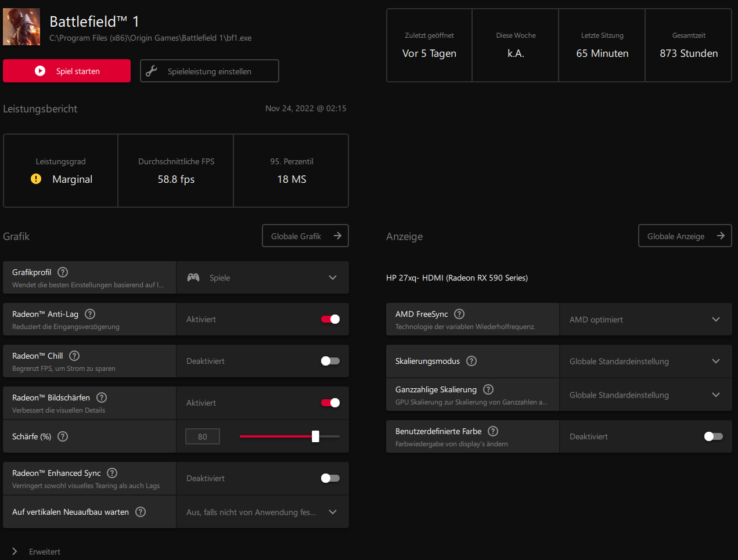This screenshot has width=738, height=560.
Task: Click the yellow warning icon beside Marginal
Action: click(36, 179)
